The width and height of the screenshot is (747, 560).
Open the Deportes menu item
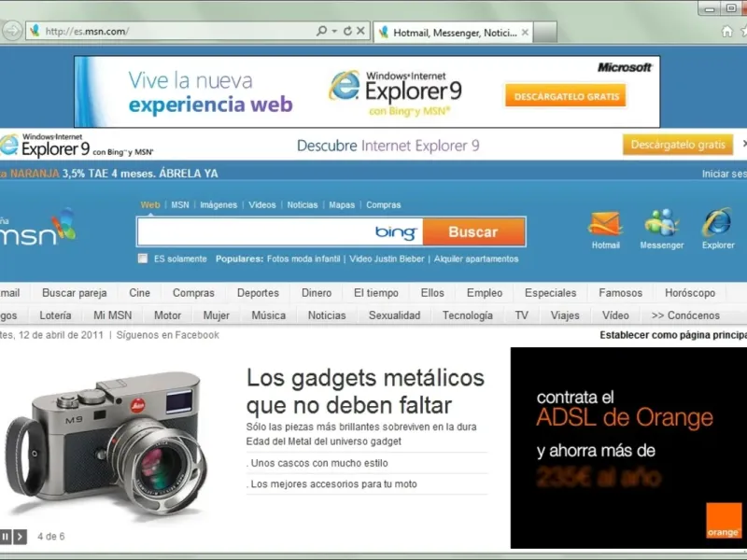(x=258, y=293)
